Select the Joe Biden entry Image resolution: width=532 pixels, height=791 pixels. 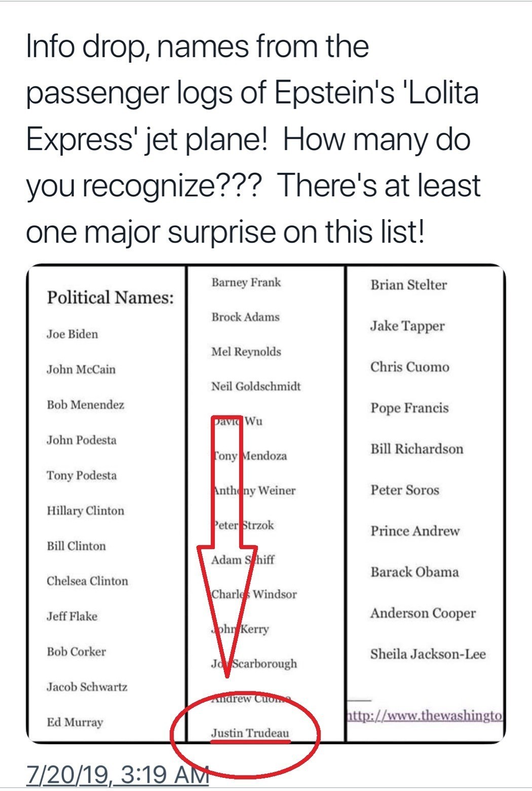(72, 334)
